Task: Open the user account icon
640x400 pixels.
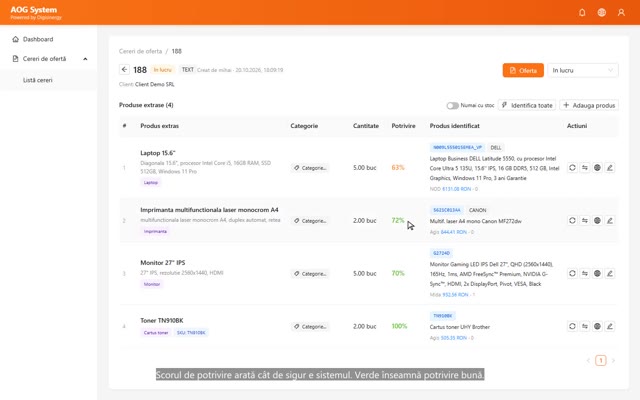Action: (x=621, y=13)
